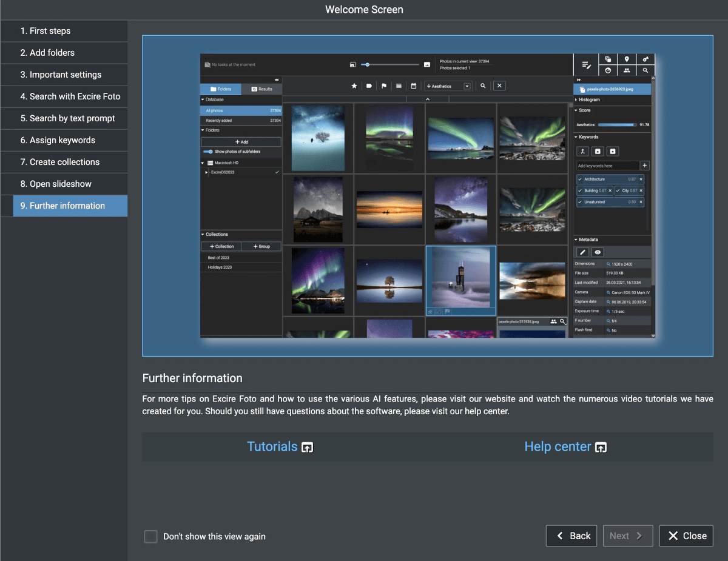This screenshot has height=561, width=728.
Task: Click the pencil edit icon in Metadata panel
Action: (x=582, y=252)
